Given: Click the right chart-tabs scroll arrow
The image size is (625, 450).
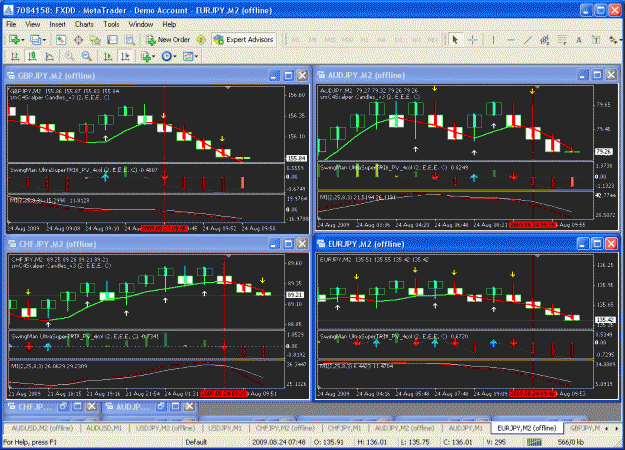Looking at the screenshot, I should [x=617, y=428].
